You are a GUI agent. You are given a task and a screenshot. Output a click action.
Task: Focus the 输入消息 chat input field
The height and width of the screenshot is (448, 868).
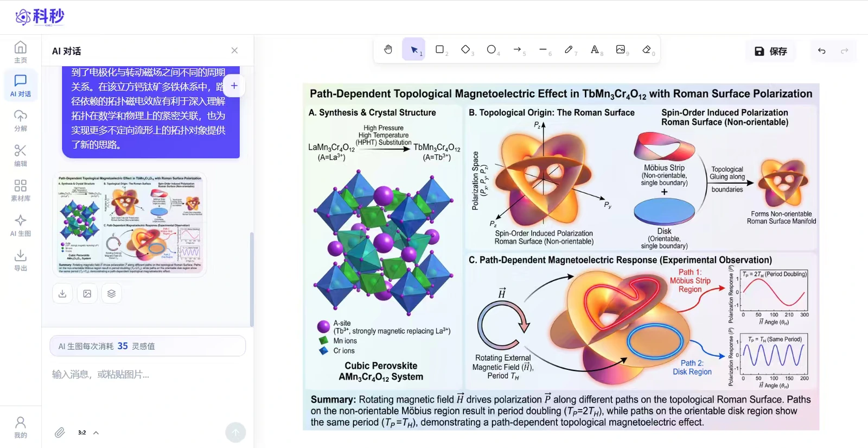click(x=148, y=374)
